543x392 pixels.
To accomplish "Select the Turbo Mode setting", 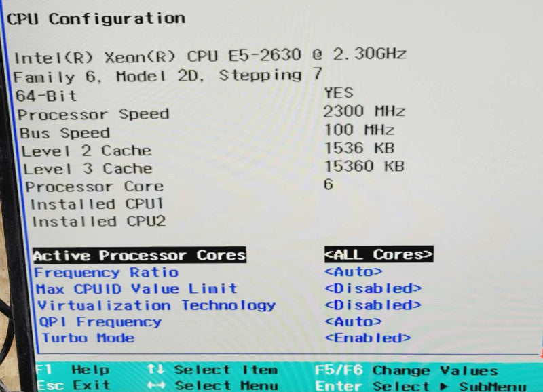I will (88, 338).
